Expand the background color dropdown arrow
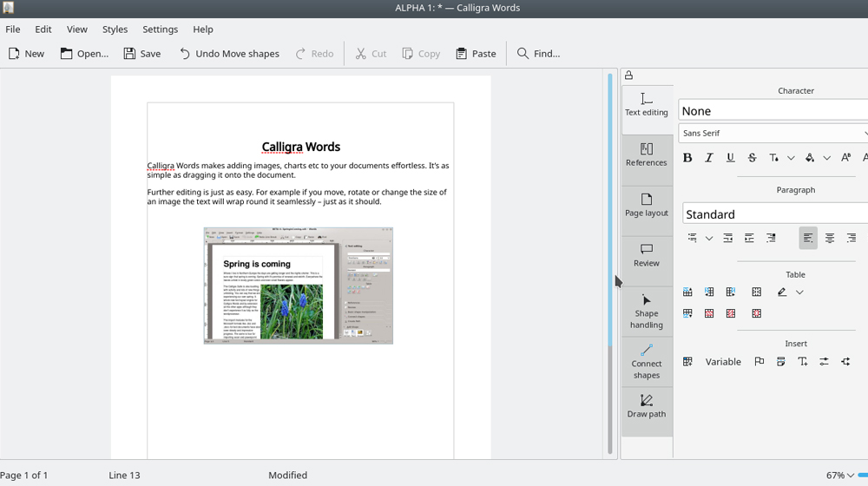The width and height of the screenshot is (868, 486). tap(827, 158)
